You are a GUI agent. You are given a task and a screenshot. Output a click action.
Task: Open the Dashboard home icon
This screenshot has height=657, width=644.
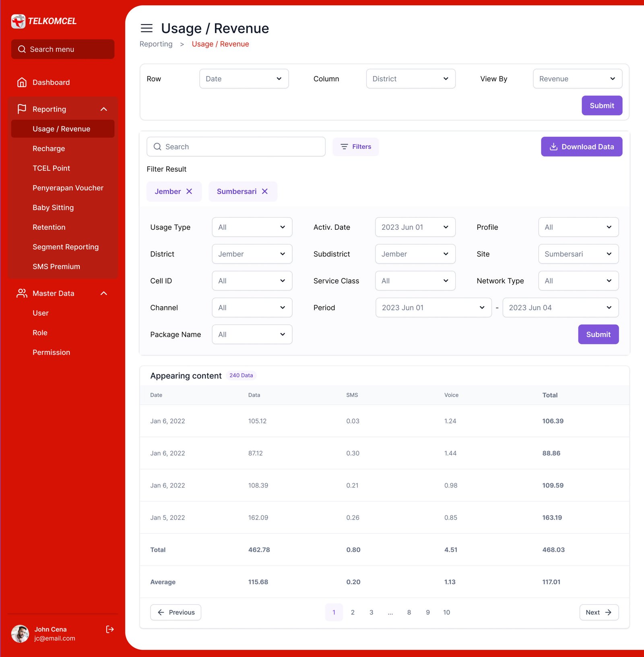click(22, 82)
